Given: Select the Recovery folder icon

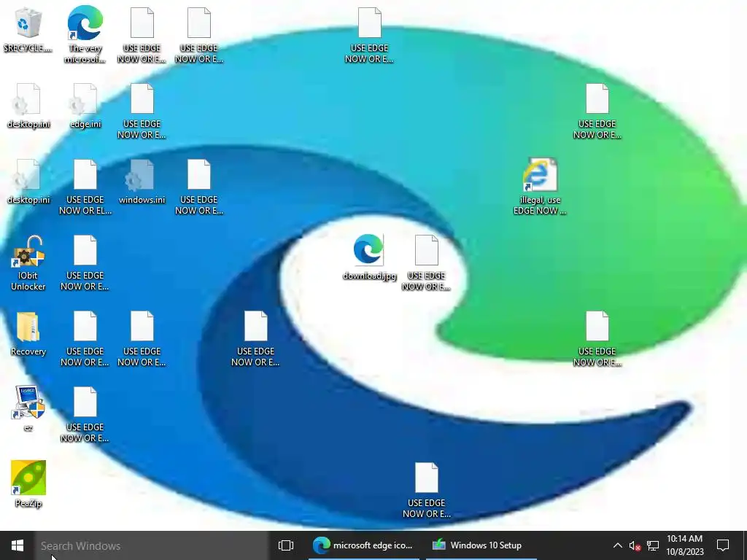Looking at the screenshot, I should click(x=28, y=333).
